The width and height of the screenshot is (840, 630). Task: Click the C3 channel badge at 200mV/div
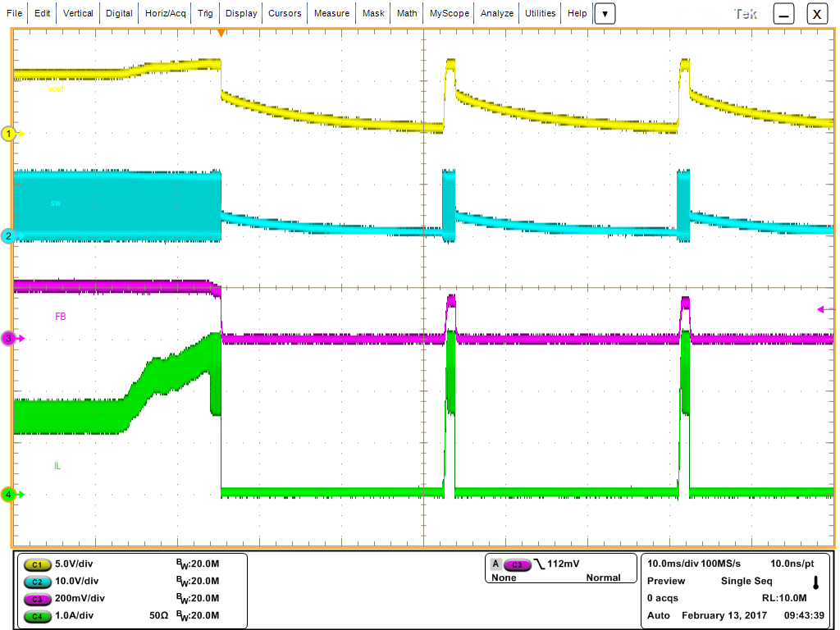36,599
